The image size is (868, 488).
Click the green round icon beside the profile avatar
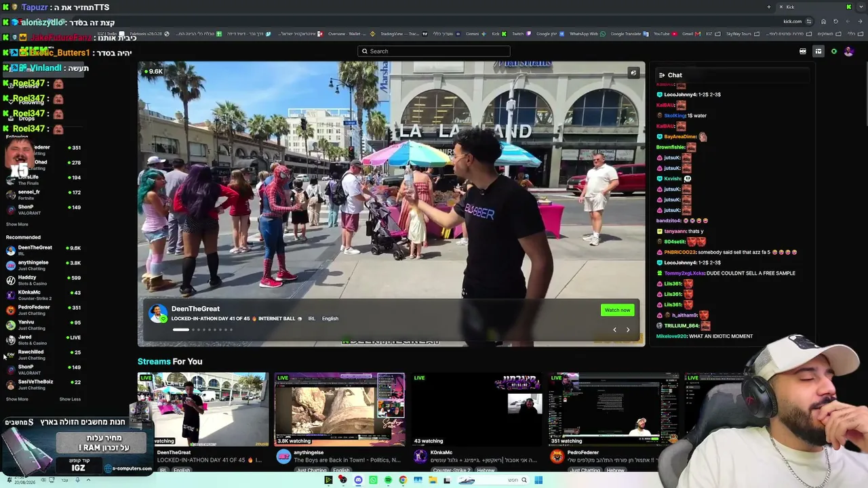pos(834,52)
